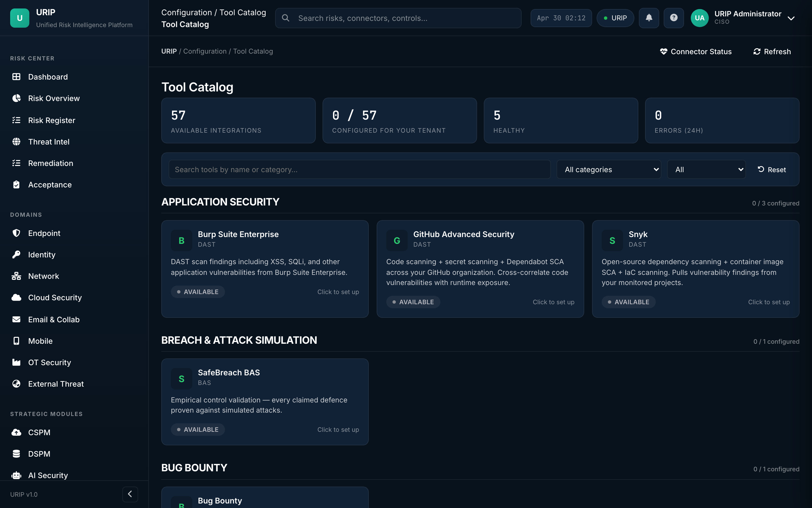The image size is (812, 508).
Task: Click the URIP v1.0 version label
Action: (x=24, y=494)
